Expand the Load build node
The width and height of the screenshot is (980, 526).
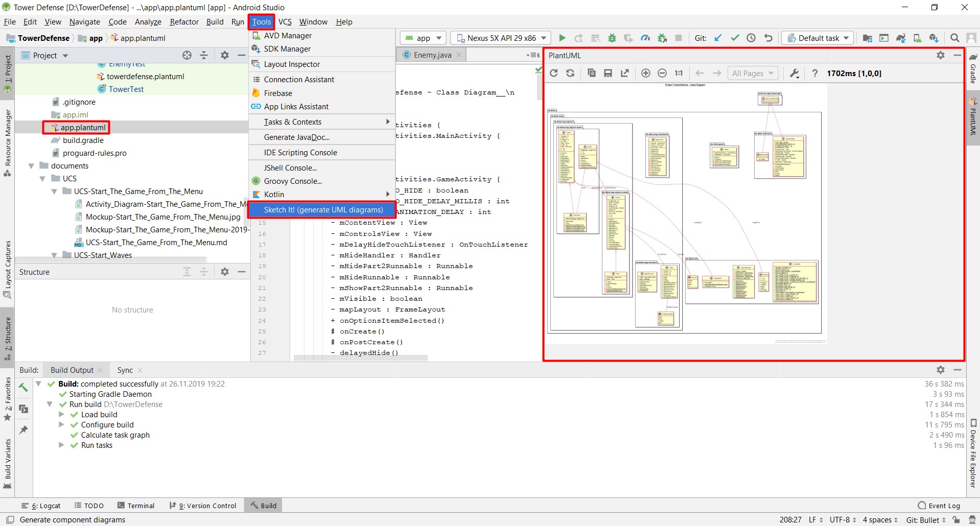[x=61, y=414]
